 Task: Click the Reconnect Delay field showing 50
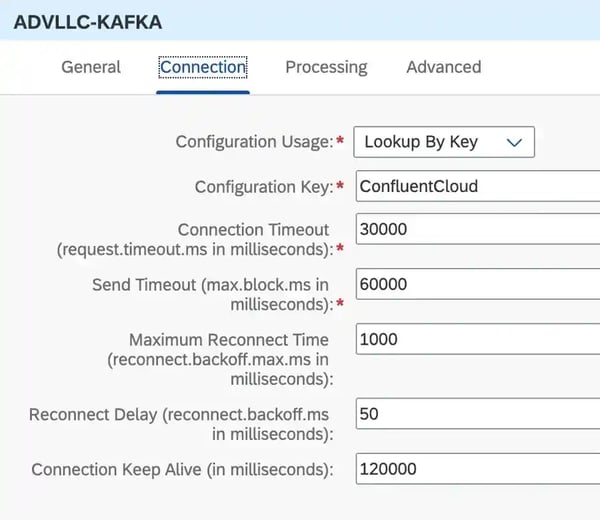click(477, 414)
